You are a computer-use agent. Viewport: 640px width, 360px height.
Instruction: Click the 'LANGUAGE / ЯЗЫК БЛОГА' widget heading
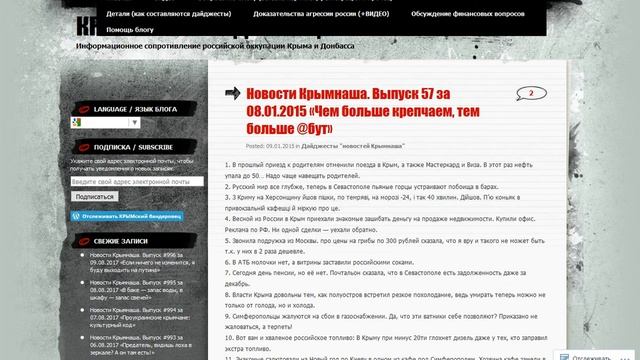point(135,109)
